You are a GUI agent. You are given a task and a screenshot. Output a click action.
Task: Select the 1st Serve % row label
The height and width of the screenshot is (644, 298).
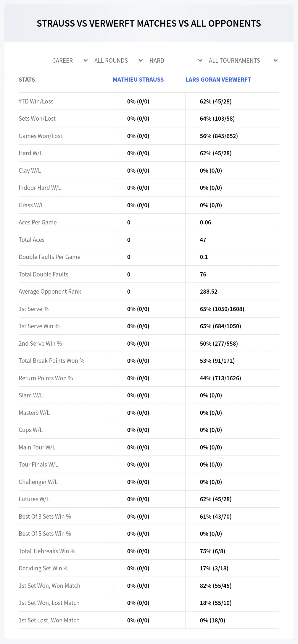coord(34,309)
